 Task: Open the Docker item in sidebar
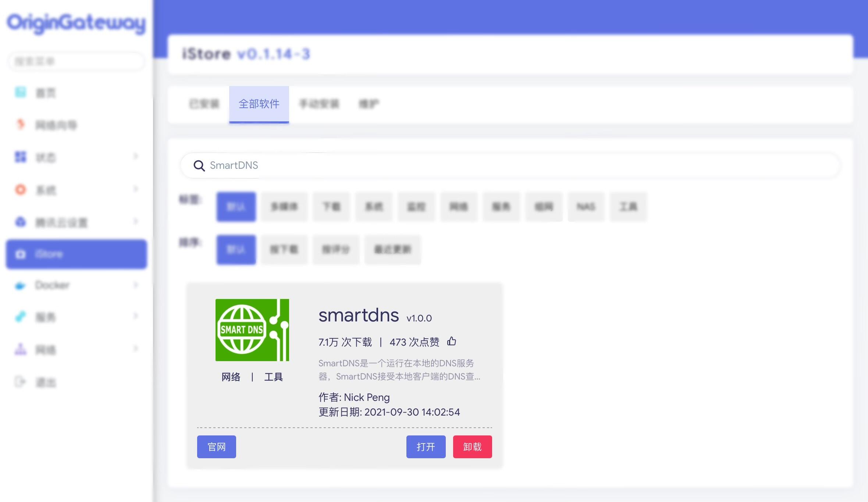pyautogui.click(x=77, y=285)
